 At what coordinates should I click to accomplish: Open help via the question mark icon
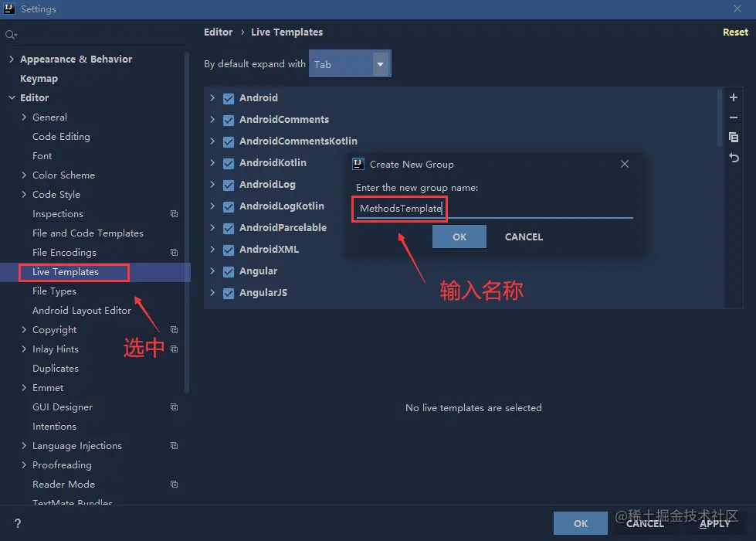click(17, 522)
